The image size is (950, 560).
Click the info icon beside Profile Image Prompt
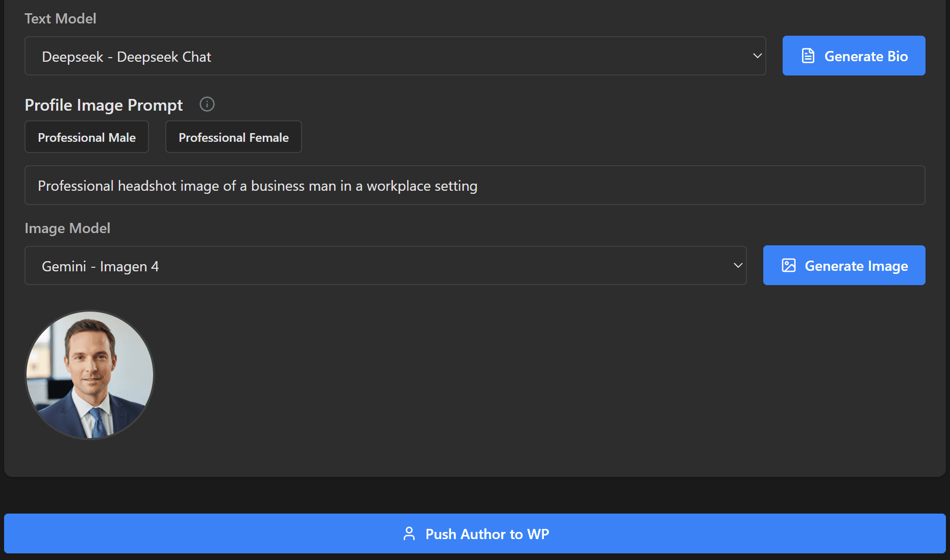[x=207, y=104]
